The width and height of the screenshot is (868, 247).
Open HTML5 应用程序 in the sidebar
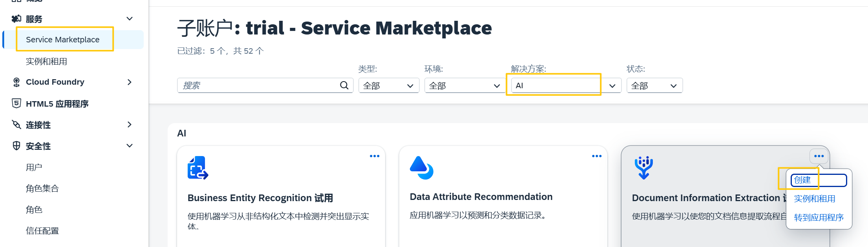(57, 104)
